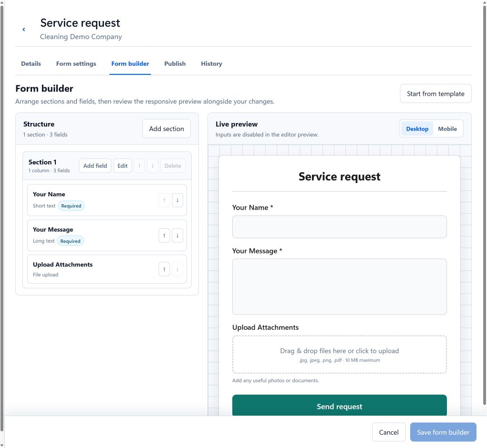Image resolution: width=487 pixels, height=448 pixels.
Task: Save form builder
Action: (443, 432)
